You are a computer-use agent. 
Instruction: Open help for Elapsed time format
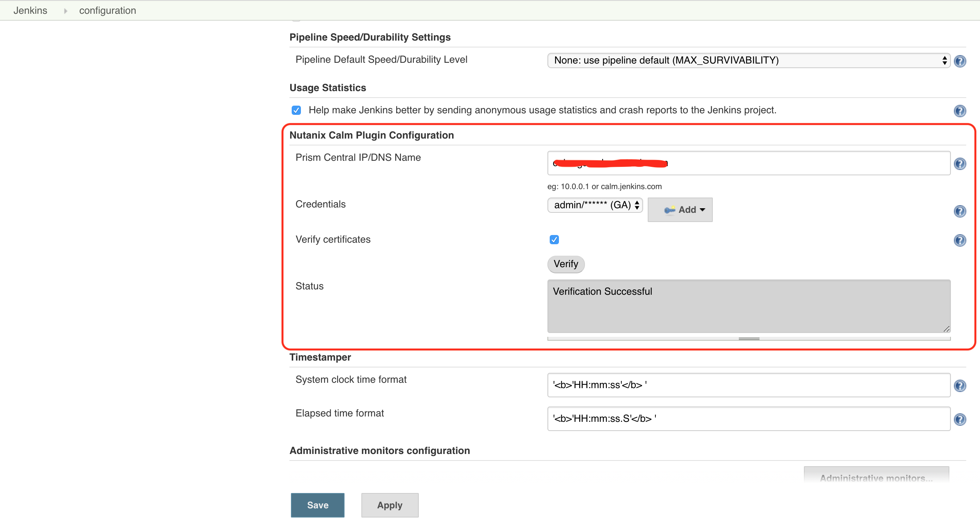pyautogui.click(x=960, y=420)
